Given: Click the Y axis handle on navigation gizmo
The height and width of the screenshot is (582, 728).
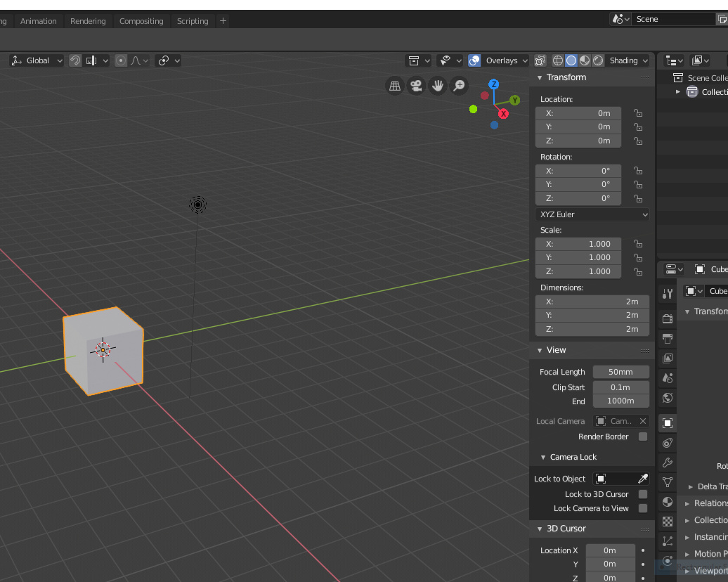Looking at the screenshot, I should point(515,100).
